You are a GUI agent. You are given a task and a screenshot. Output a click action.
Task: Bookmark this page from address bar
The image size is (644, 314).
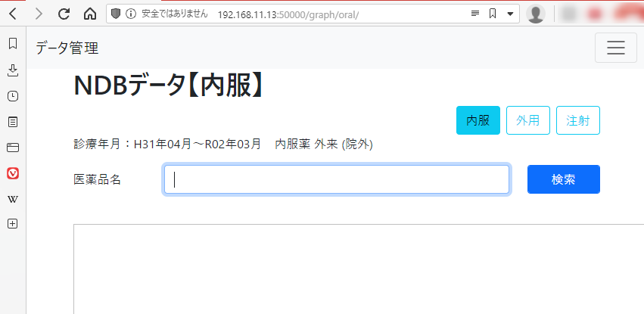click(x=493, y=14)
